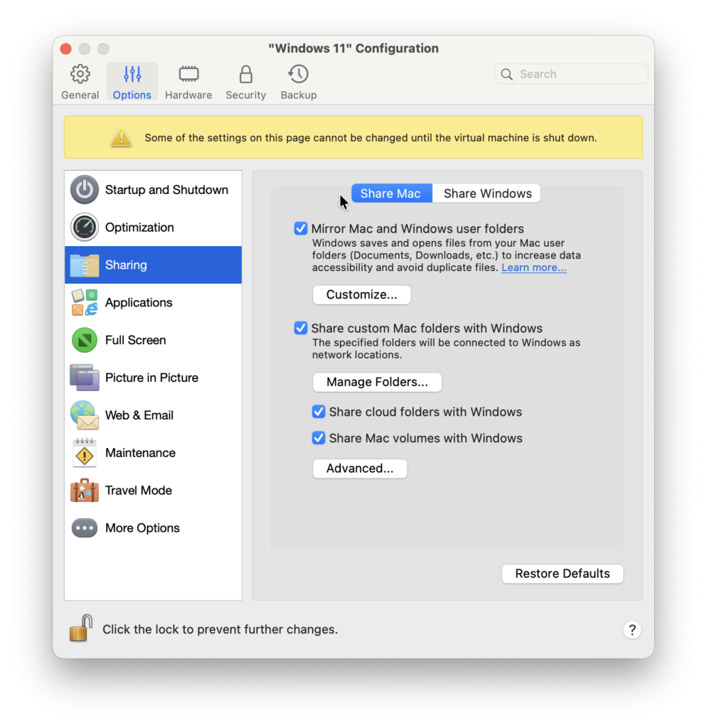Open Picture in Picture settings
The height and width of the screenshot is (728, 707).
(x=154, y=378)
